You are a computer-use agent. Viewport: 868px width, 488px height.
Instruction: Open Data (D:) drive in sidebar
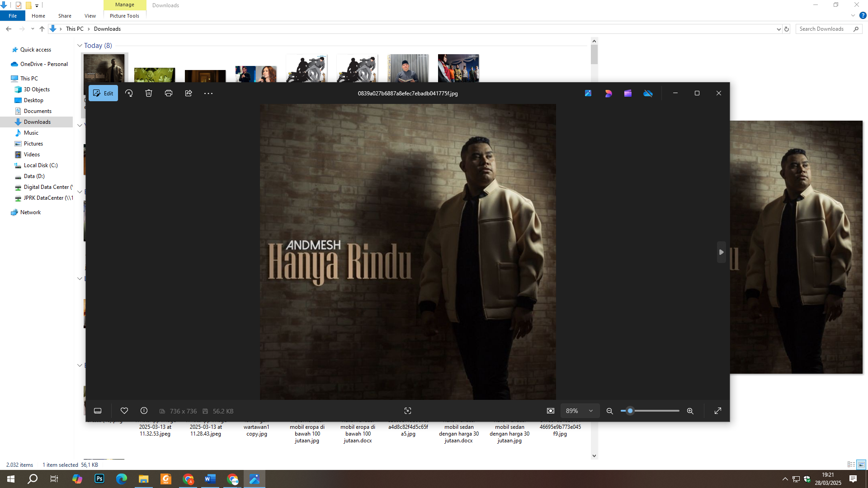(34, 176)
